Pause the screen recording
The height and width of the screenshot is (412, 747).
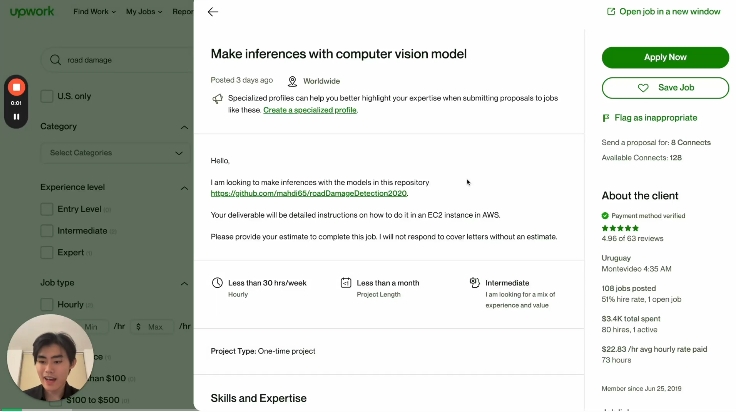coord(16,116)
